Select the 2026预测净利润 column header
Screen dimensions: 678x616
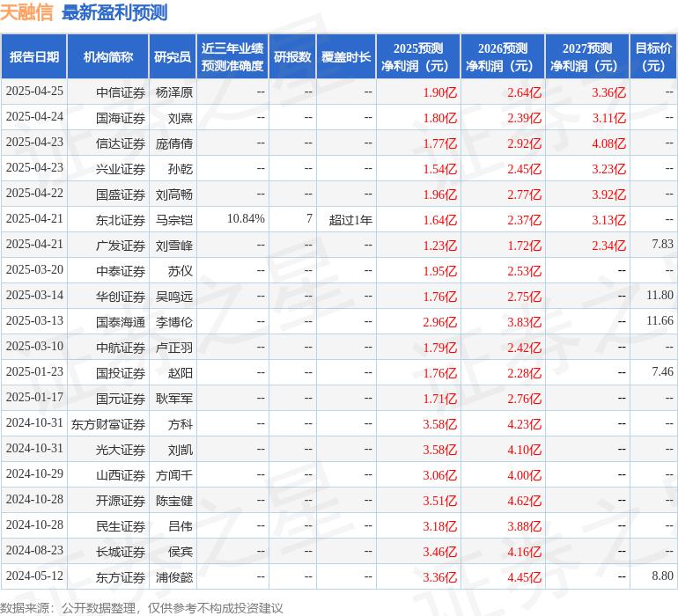pyautogui.click(x=503, y=56)
